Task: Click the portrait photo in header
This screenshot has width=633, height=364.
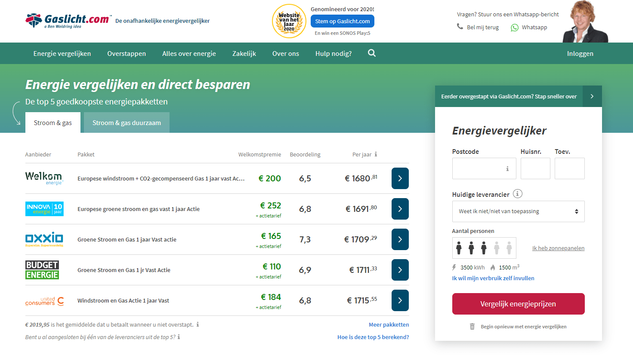Action: coord(585,21)
